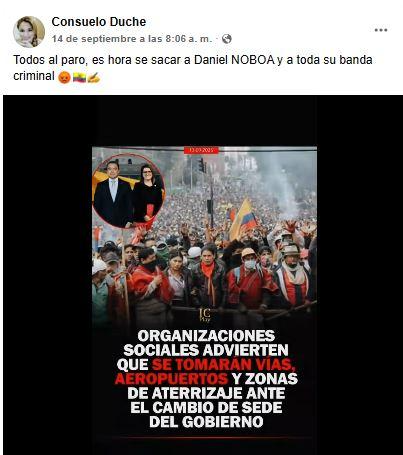
Task: Click the red text SE TOMARÁN VÍAS
Action: tap(224, 364)
